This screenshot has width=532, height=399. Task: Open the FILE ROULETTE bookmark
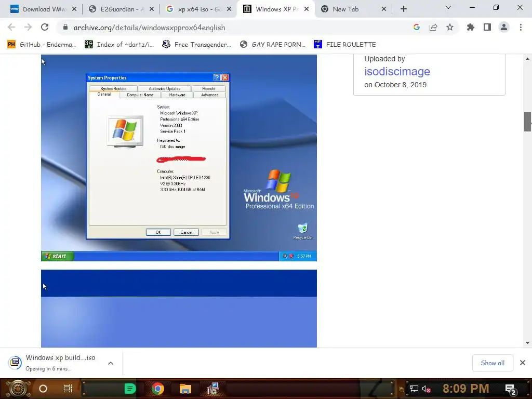(x=345, y=45)
